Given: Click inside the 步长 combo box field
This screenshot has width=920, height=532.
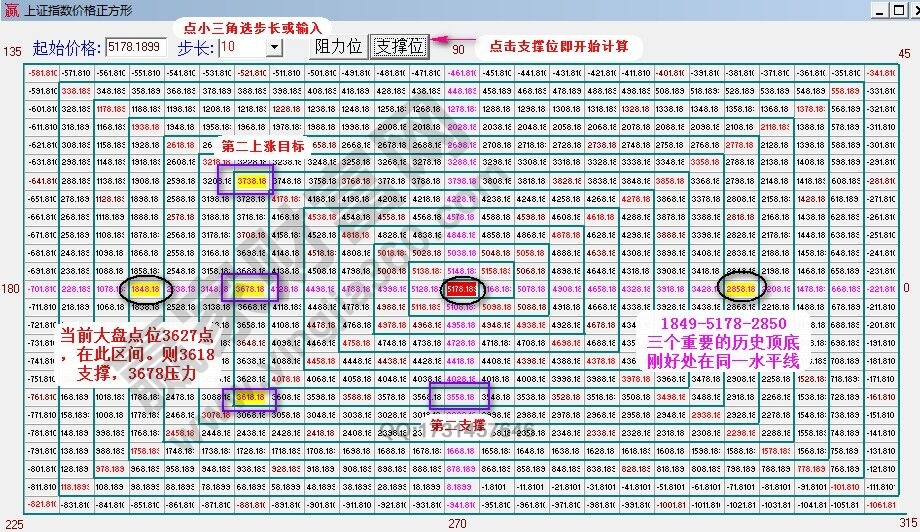Looking at the screenshot, I should (x=242, y=47).
